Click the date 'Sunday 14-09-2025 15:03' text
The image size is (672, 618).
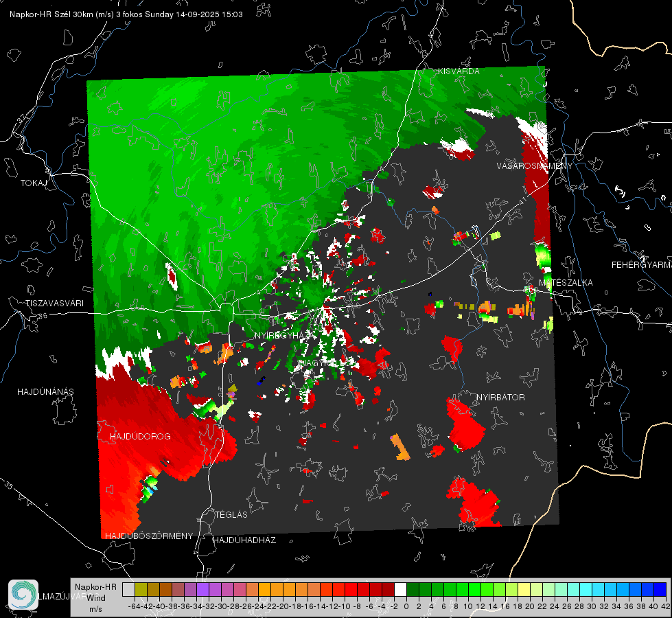194,14
